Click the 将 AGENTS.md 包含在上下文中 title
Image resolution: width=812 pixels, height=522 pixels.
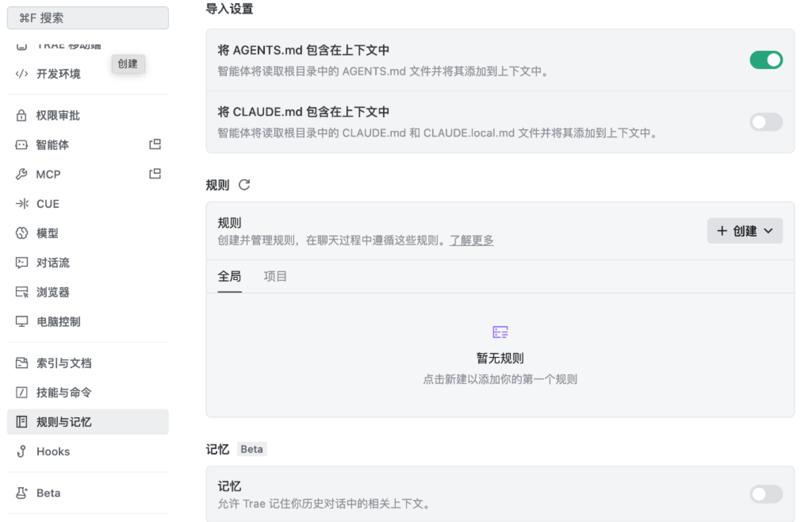pos(303,50)
